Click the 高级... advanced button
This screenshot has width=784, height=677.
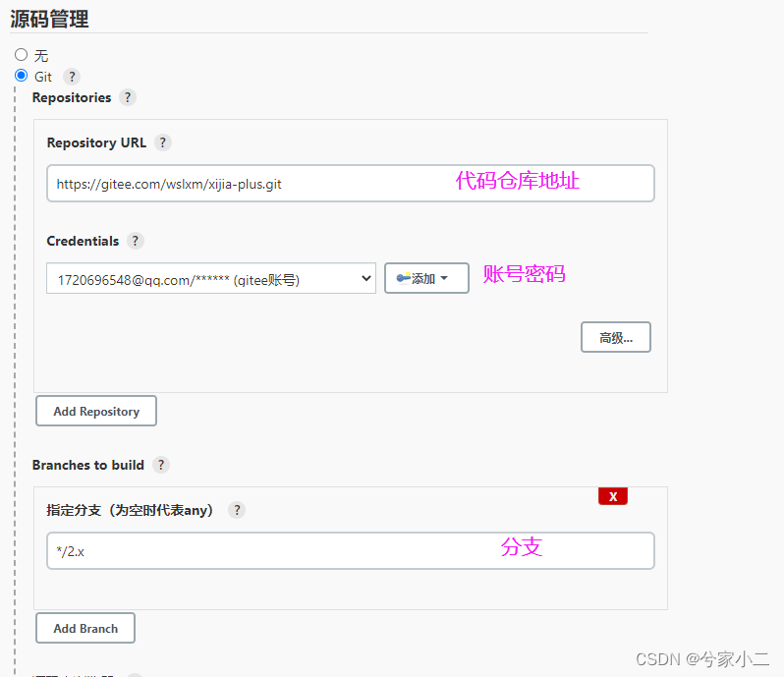615,337
